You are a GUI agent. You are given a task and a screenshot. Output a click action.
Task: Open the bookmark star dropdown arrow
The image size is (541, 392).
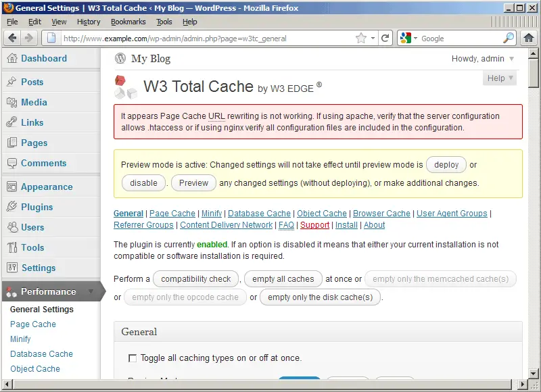point(373,38)
